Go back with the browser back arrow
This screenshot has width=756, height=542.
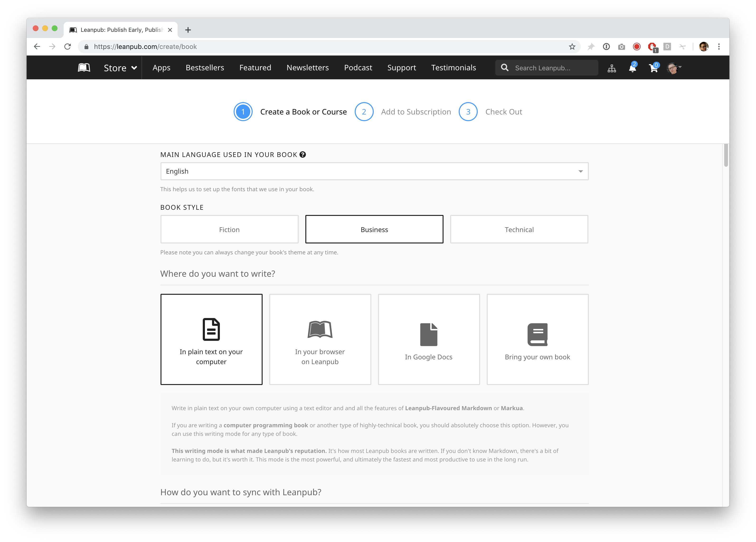click(37, 47)
